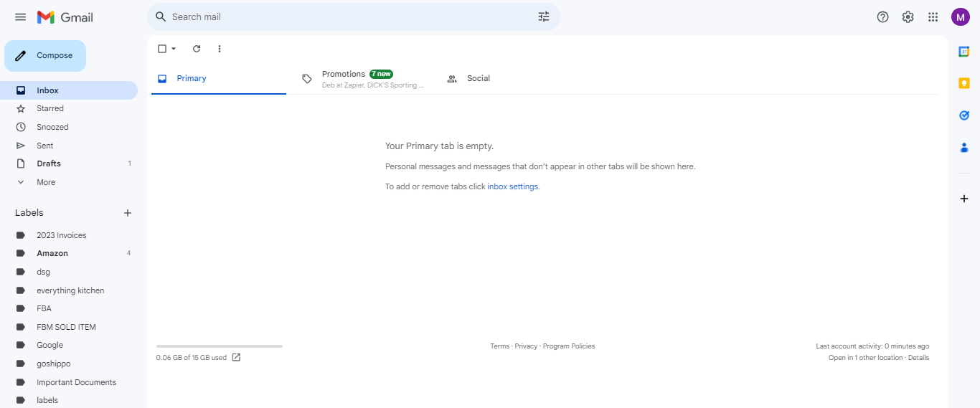Create new label plus icon
This screenshot has width=980, height=408.
pos(128,213)
